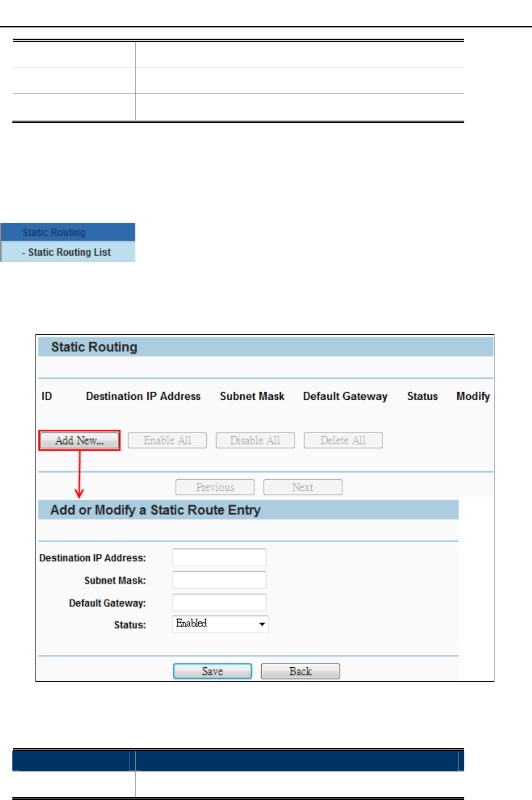Save the static route entry

click(212, 671)
